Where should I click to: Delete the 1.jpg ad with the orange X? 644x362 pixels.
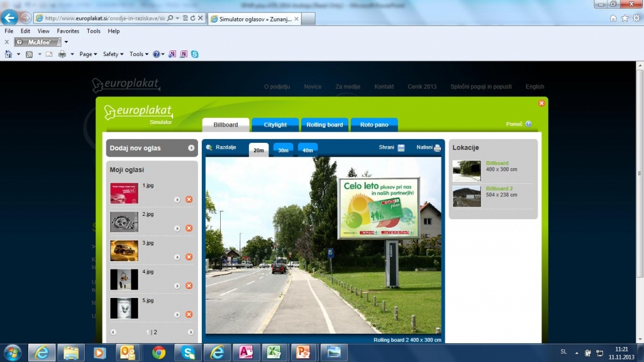pyautogui.click(x=189, y=200)
